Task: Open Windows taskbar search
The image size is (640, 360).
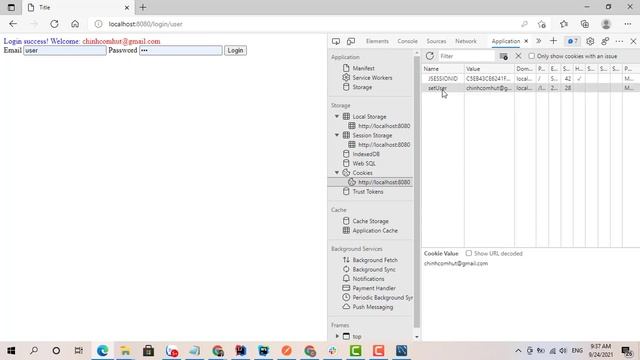Action: [34, 351]
